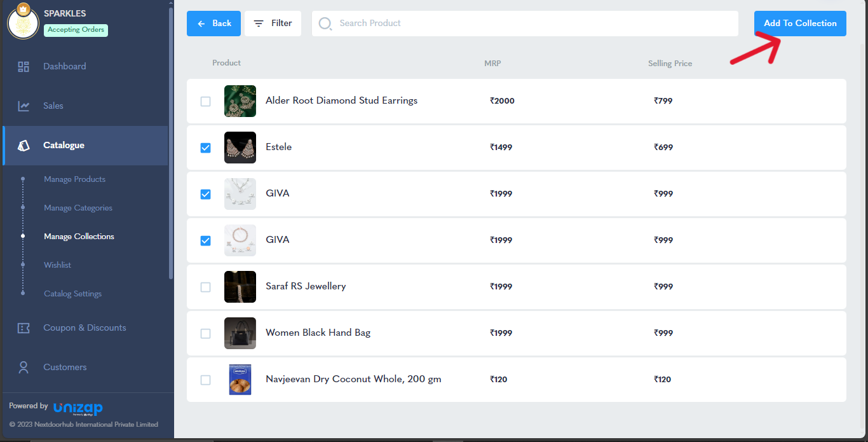The image size is (868, 442).
Task: Click the Sparkles store logo avatar
Action: [23, 22]
